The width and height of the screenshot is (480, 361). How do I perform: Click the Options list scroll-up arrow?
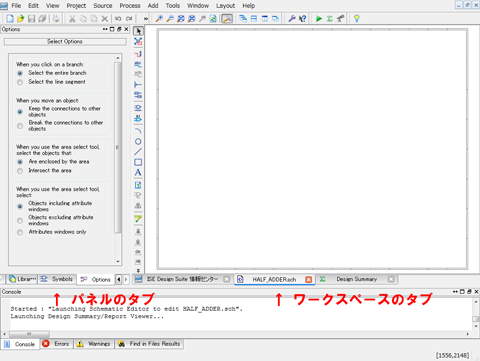tap(118, 58)
